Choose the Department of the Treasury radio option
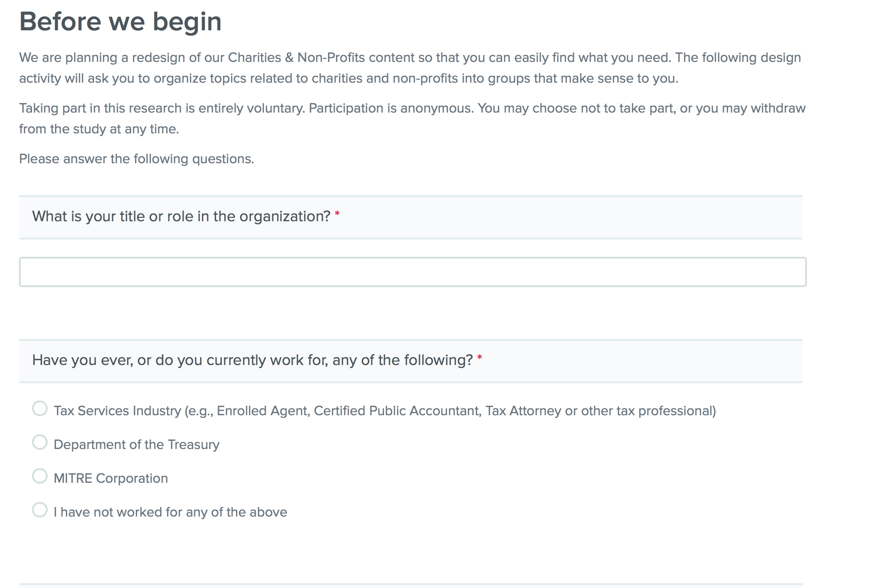Screen dimensions: 877x588 [x=40, y=442]
